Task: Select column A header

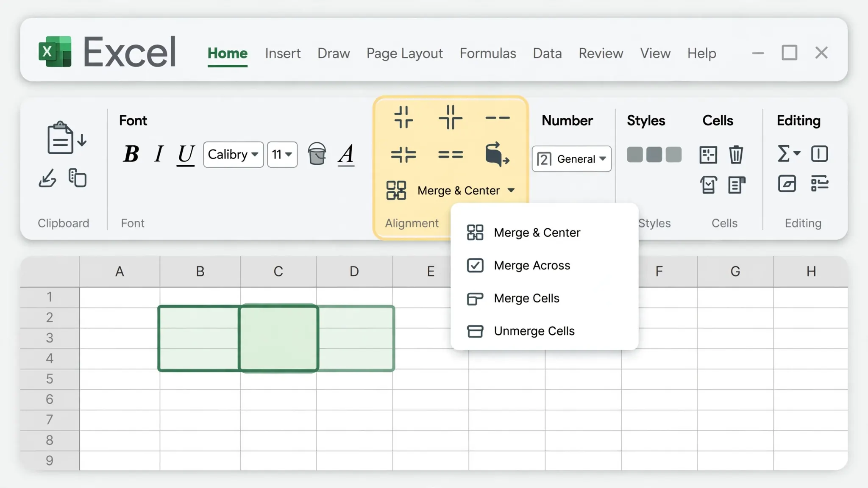Action: (120, 272)
